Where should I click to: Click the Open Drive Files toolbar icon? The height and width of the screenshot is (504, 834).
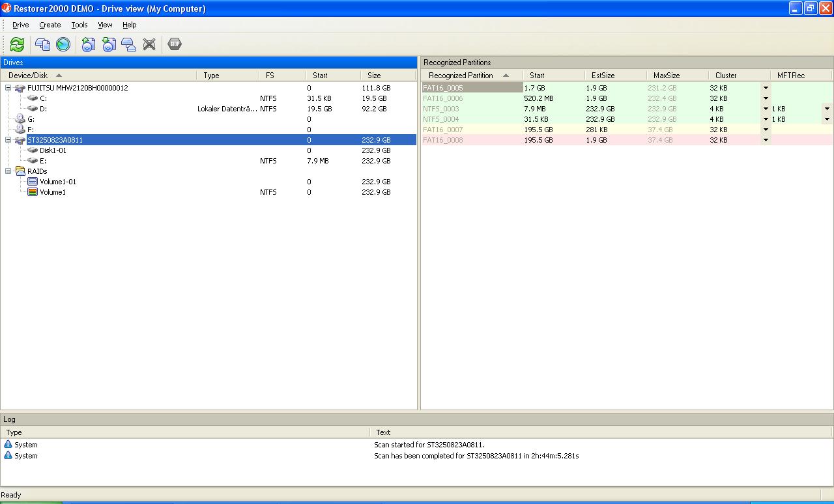click(43, 44)
